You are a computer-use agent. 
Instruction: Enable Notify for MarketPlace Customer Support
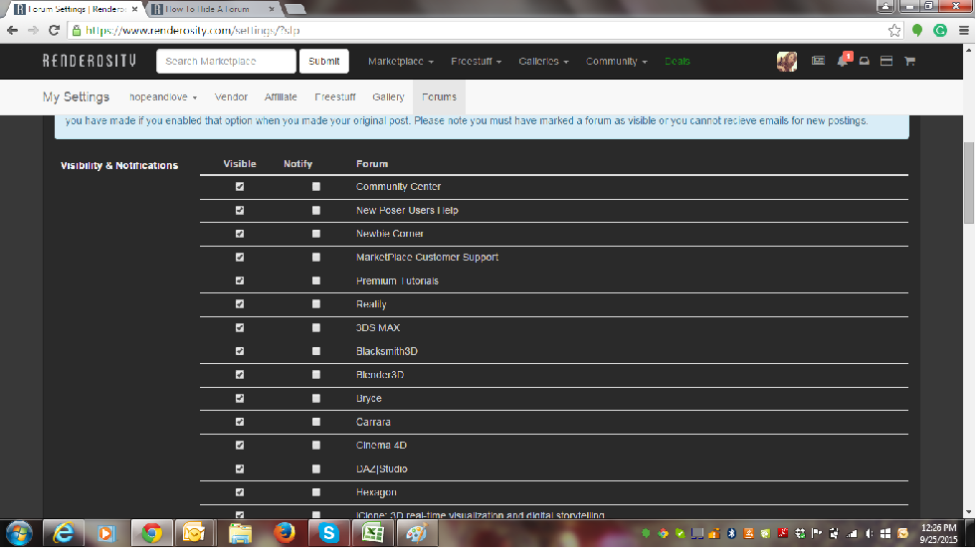317,259
